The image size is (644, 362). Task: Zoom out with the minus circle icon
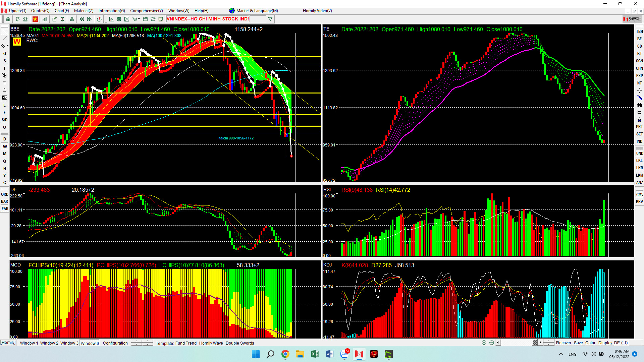point(491,343)
